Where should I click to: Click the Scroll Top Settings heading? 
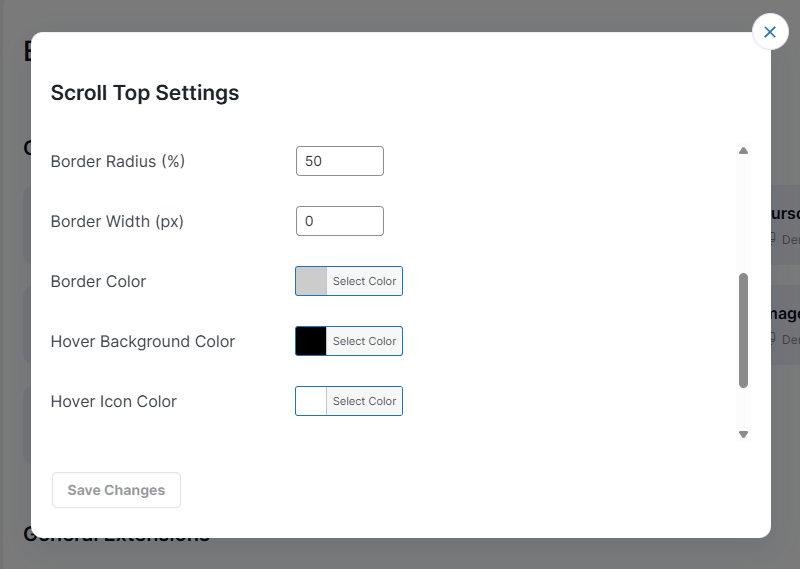click(145, 93)
